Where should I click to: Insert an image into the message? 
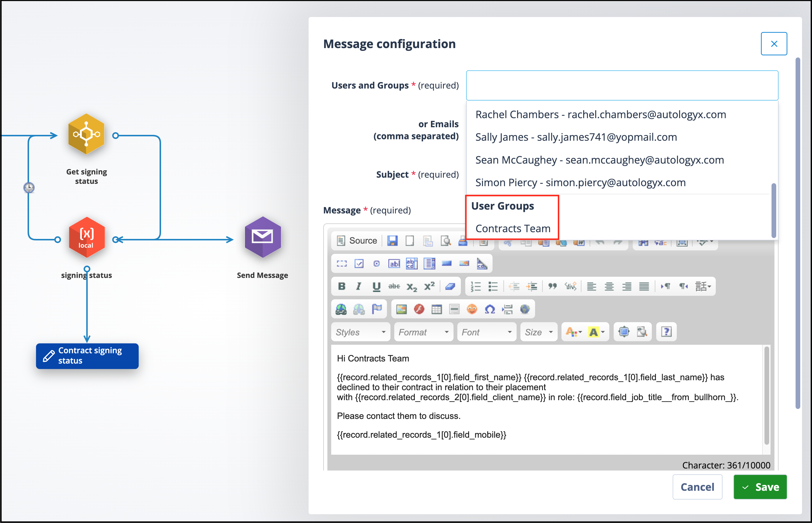(x=401, y=309)
